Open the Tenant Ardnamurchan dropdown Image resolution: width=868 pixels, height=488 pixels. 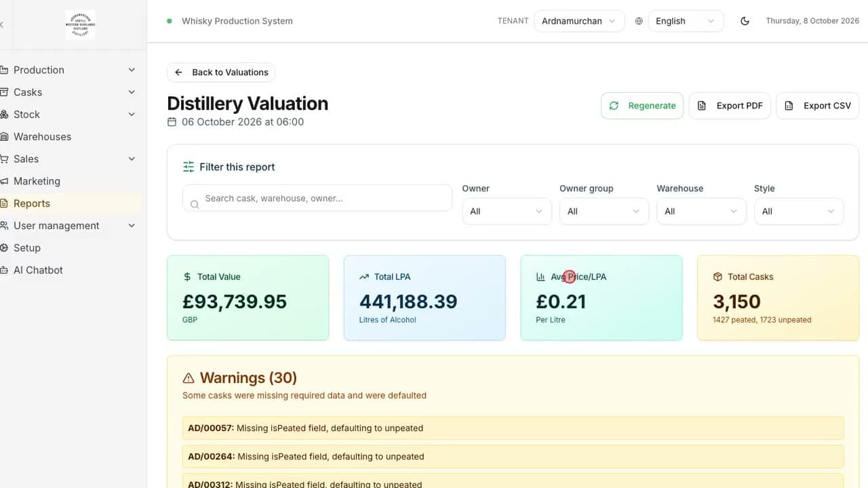pos(579,21)
